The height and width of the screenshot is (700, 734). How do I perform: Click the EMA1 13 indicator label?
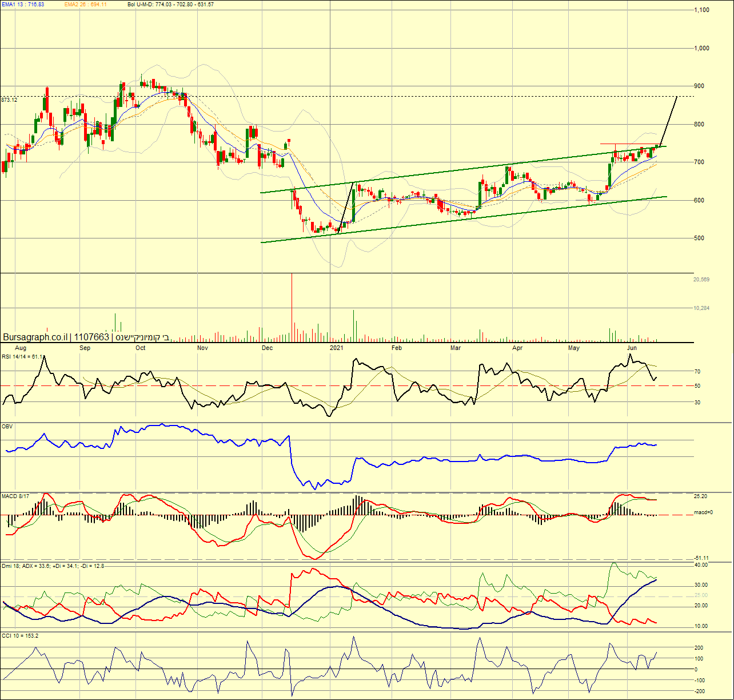click(23, 5)
